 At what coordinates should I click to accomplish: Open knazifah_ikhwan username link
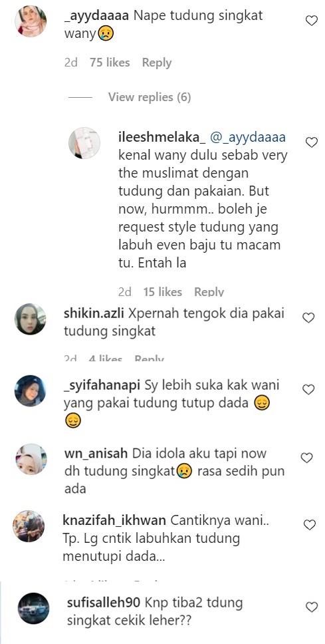click(114, 520)
